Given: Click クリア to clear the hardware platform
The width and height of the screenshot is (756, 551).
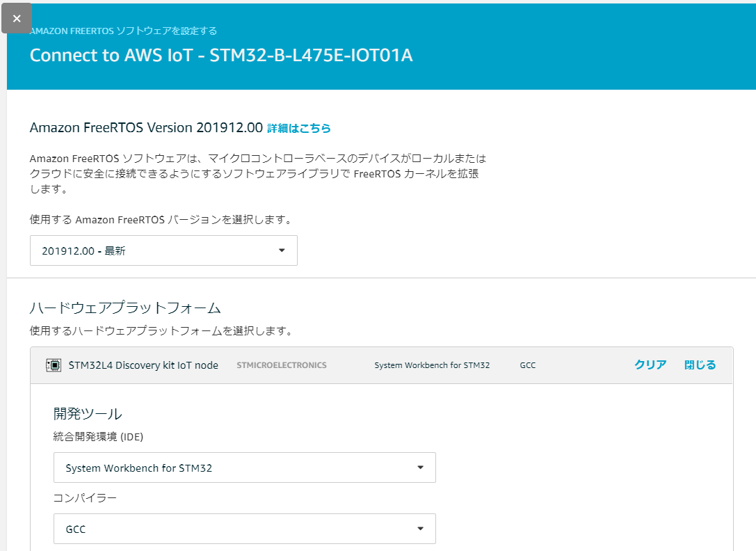Looking at the screenshot, I should point(650,365).
